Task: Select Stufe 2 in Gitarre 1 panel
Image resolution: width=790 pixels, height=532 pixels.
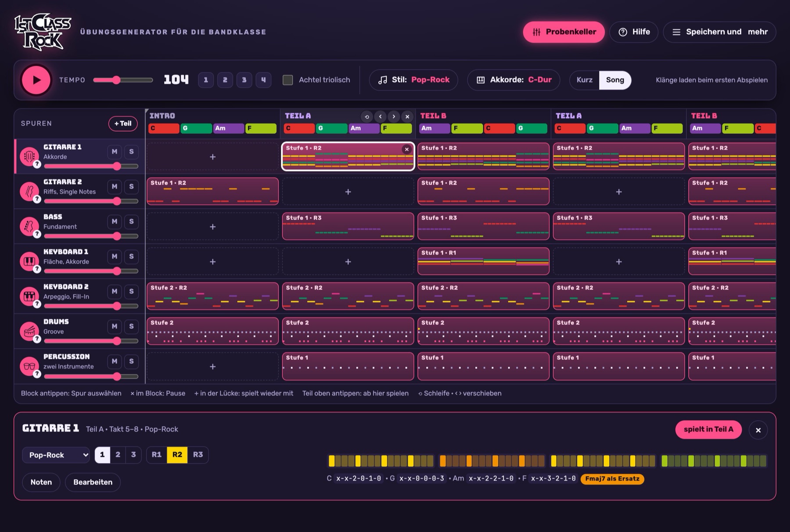Action: tap(118, 455)
